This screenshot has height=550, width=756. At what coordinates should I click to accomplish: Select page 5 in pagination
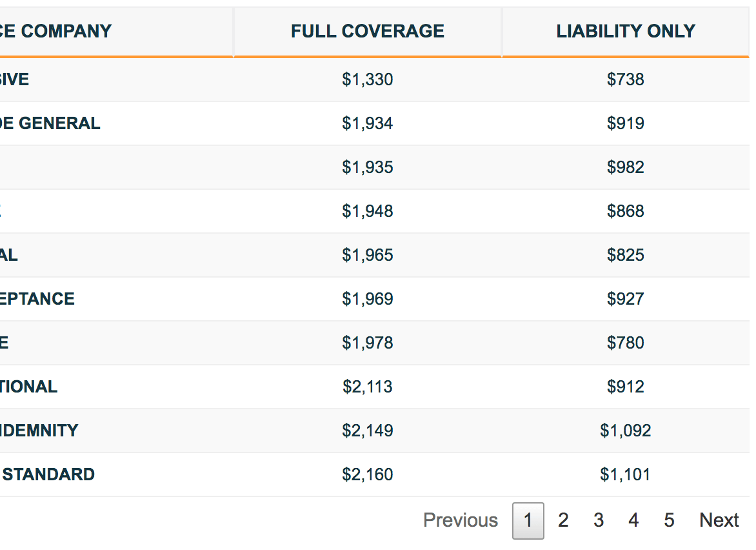[x=669, y=520]
